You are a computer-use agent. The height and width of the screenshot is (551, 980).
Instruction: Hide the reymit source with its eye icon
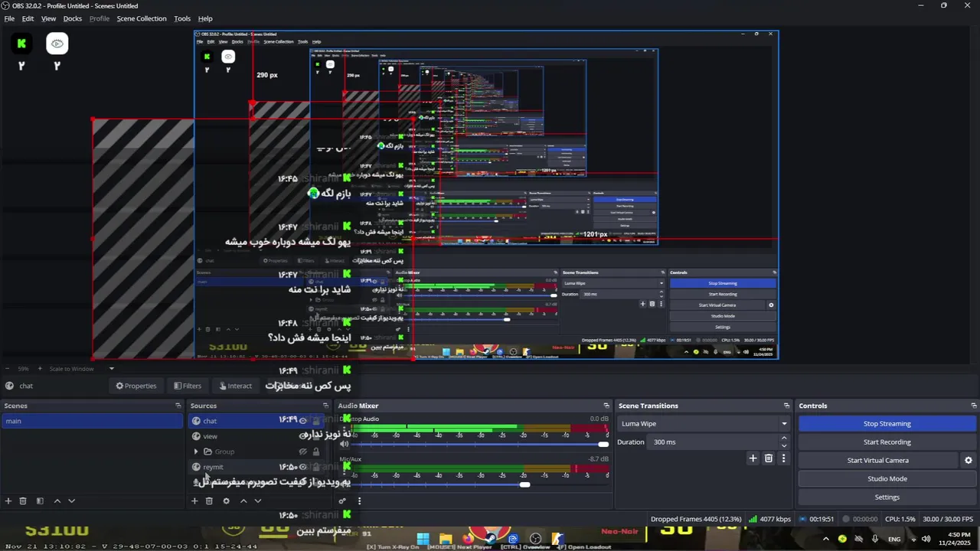[303, 467]
